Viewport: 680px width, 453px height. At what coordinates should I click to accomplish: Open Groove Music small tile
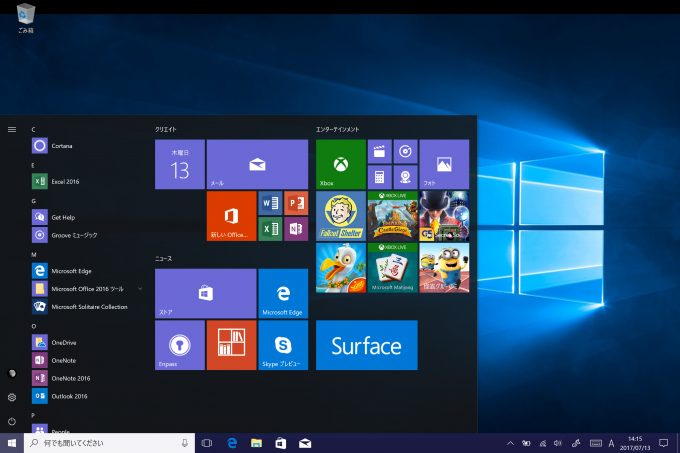point(405,151)
